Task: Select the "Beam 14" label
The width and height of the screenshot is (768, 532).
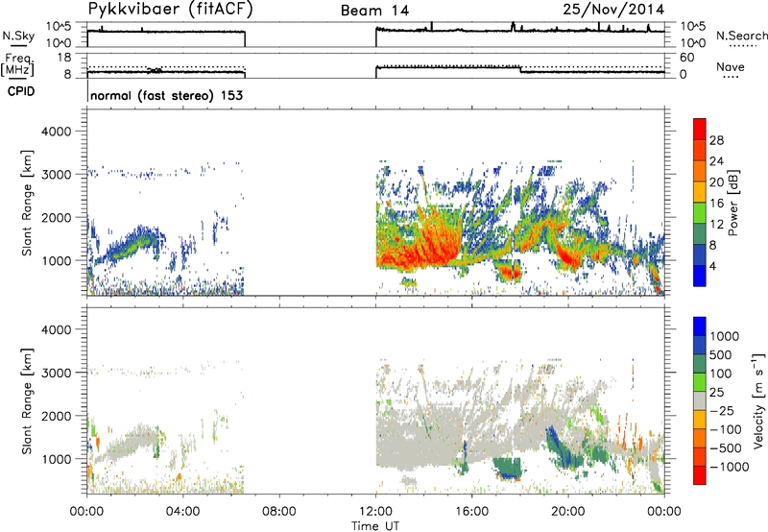Action: click(x=374, y=11)
